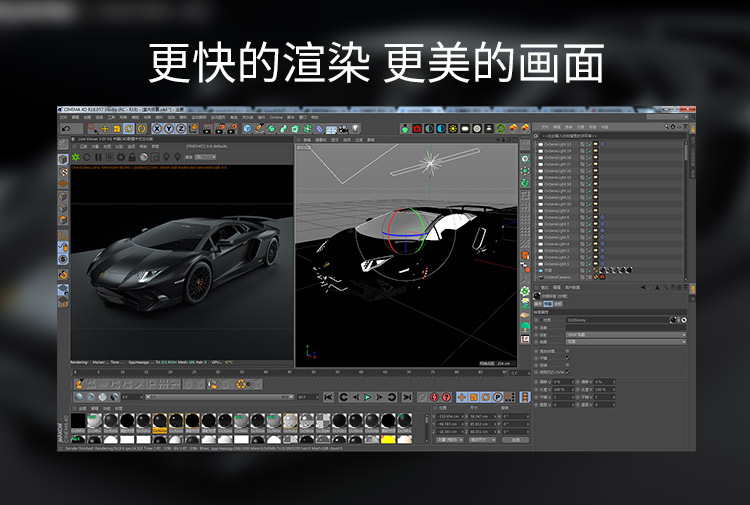This screenshot has width=750, height=505.
Task: Click the Offset U value field
Action: [562, 382]
